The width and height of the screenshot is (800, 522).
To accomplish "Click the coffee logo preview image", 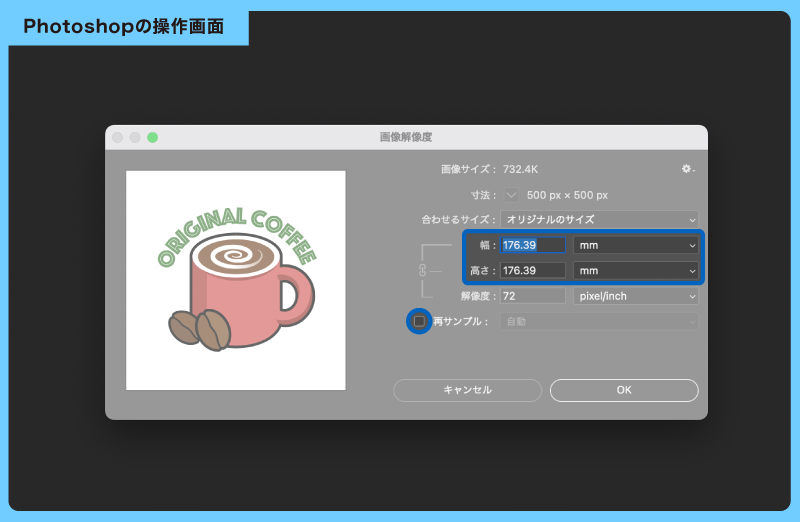I will [x=236, y=280].
